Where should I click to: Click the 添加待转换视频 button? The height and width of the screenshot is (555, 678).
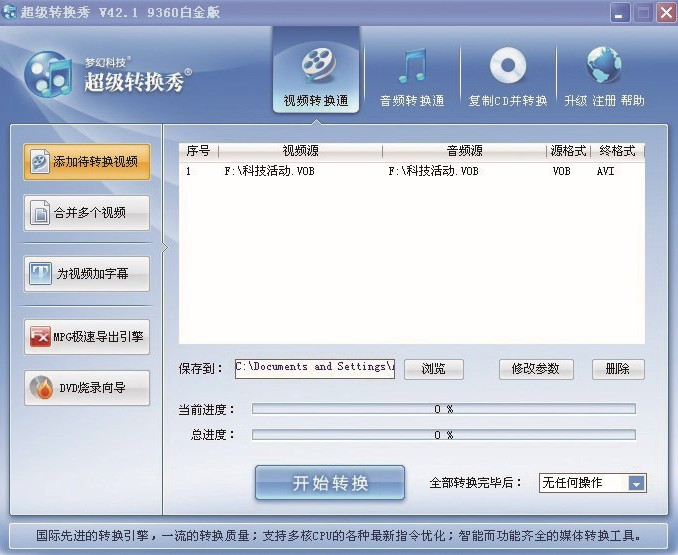(87, 162)
